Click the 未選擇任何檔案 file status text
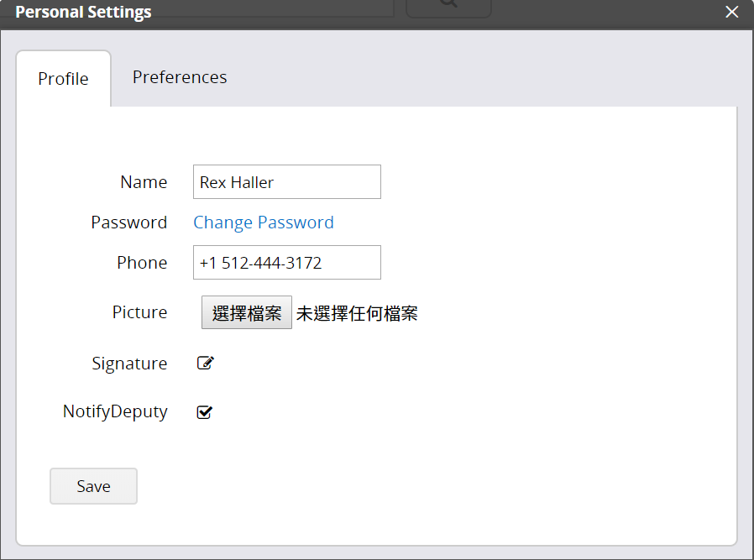 pyautogui.click(x=359, y=311)
